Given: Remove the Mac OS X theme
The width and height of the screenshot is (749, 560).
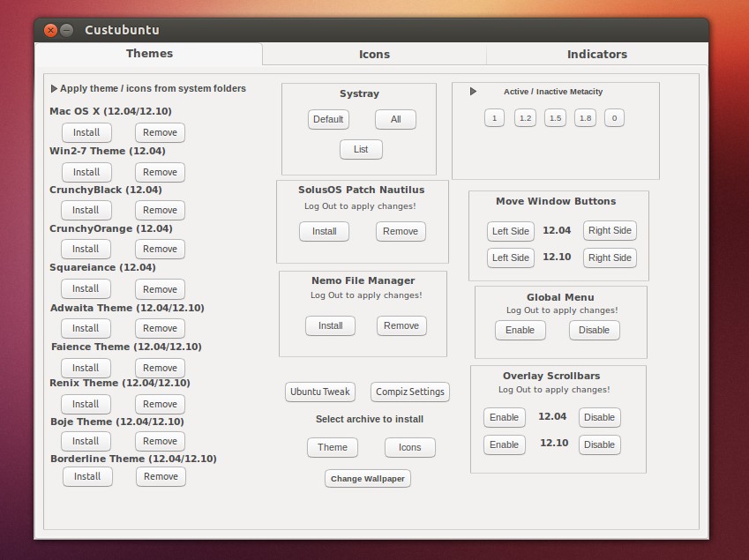Looking at the screenshot, I should pos(160,132).
